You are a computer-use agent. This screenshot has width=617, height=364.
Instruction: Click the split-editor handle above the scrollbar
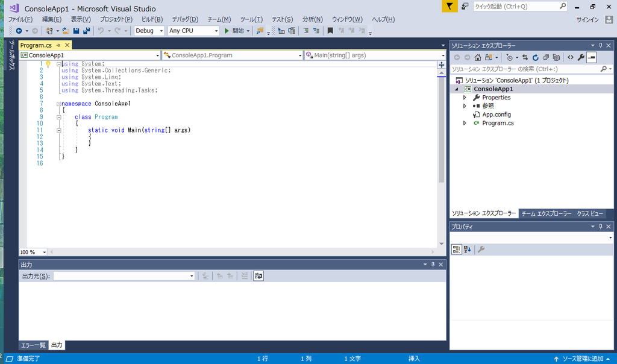(442, 64)
